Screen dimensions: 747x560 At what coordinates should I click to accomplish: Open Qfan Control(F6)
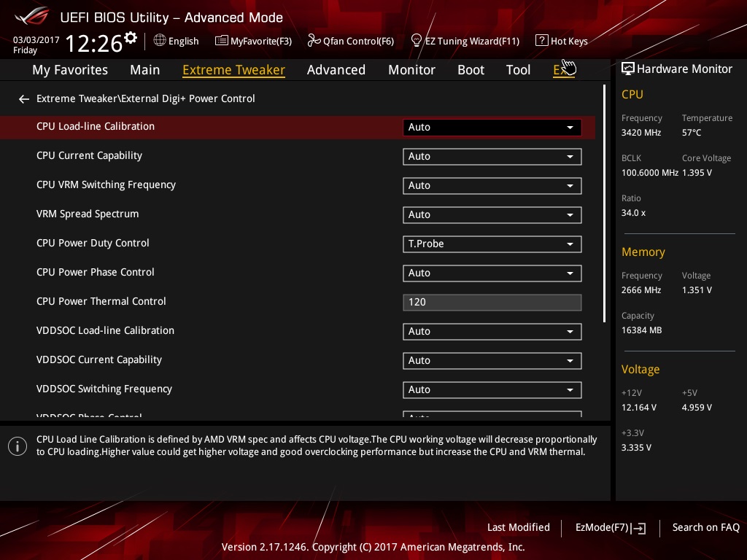pos(351,41)
